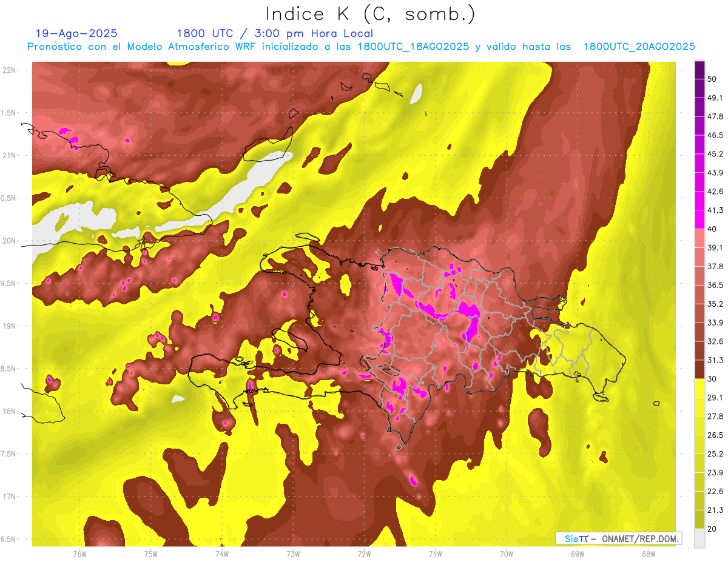The height and width of the screenshot is (562, 728).
Task: Click the "73W" longitude label
Action: 293,554
